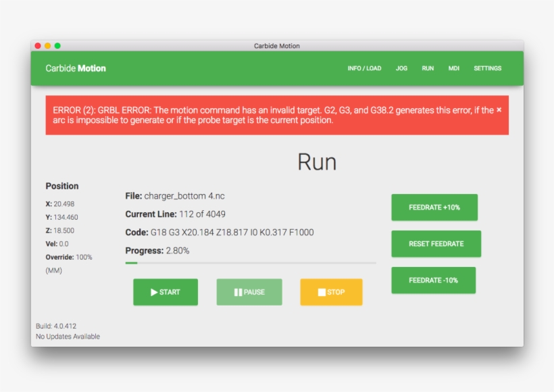Click the Position heading

coord(62,186)
